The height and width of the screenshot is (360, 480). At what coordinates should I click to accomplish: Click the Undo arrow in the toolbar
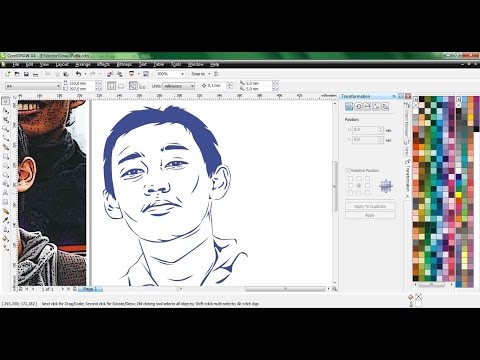pyautogui.click(x=78, y=74)
